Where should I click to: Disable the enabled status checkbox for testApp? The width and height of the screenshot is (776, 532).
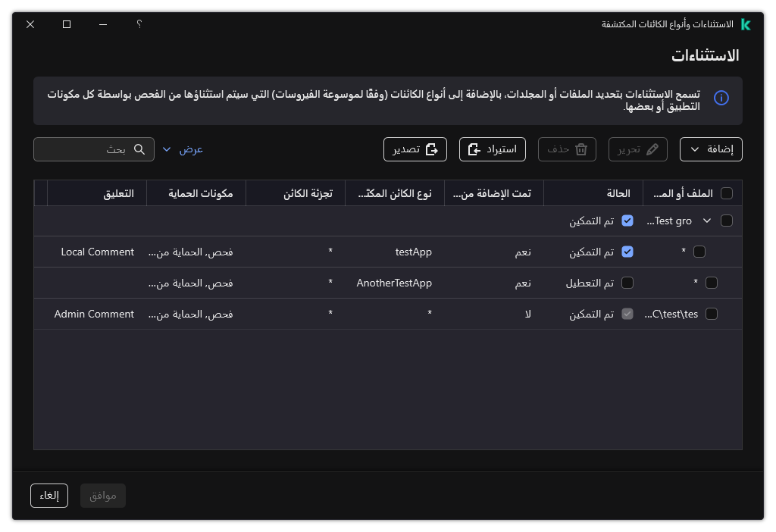(x=627, y=251)
